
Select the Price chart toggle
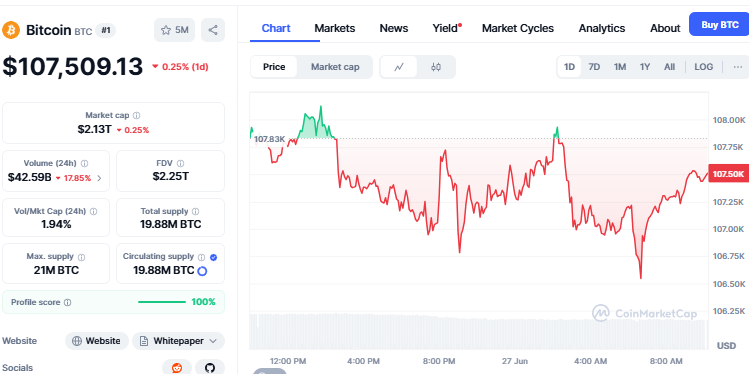click(x=274, y=67)
